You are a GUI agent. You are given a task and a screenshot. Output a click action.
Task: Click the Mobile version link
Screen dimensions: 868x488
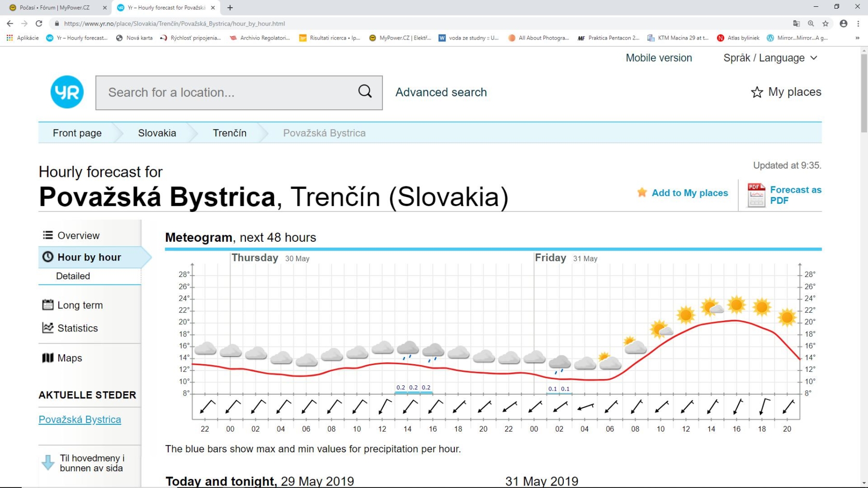pos(659,58)
